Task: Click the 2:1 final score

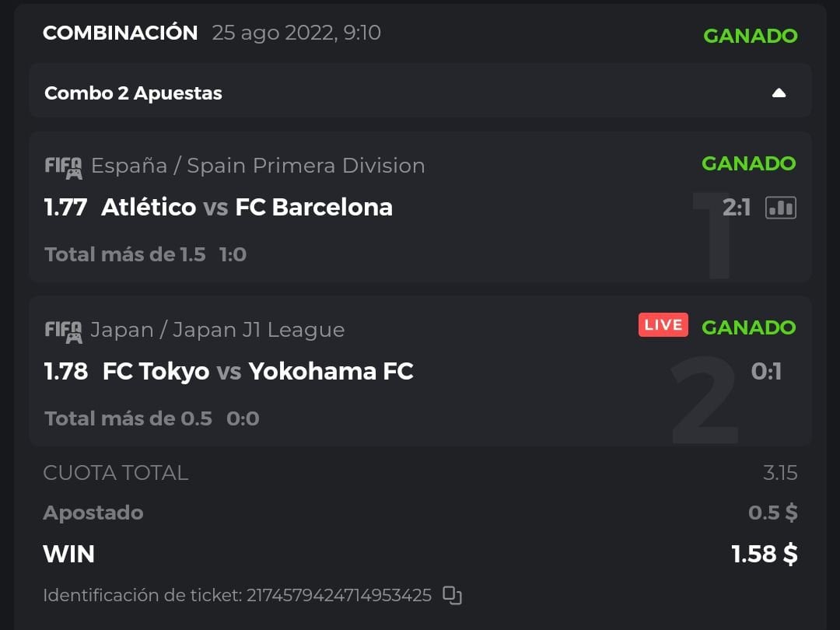Action: (736, 208)
